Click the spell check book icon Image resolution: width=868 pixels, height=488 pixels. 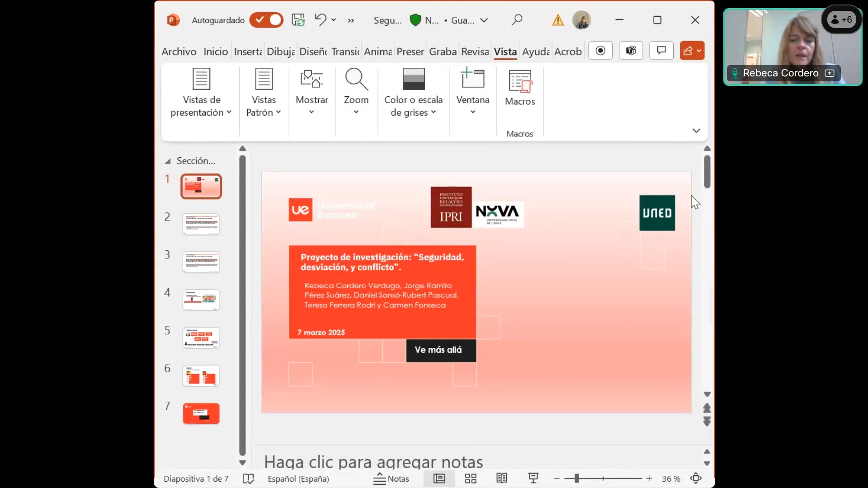(x=248, y=479)
